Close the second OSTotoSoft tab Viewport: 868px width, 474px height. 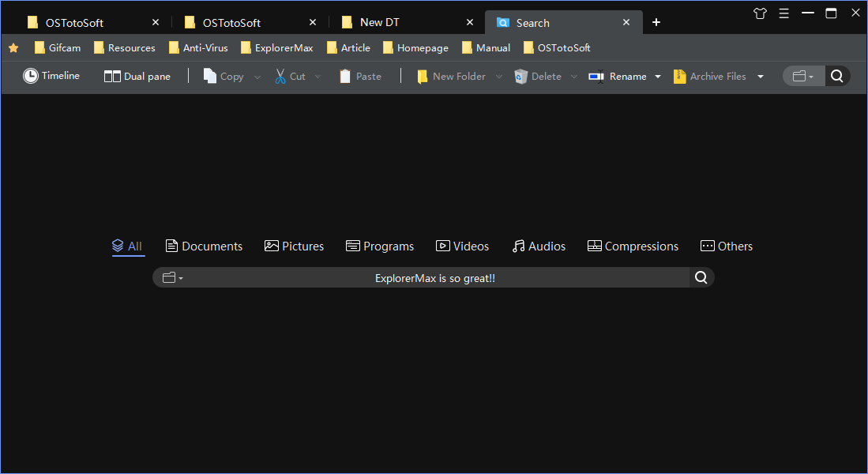(313, 22)
